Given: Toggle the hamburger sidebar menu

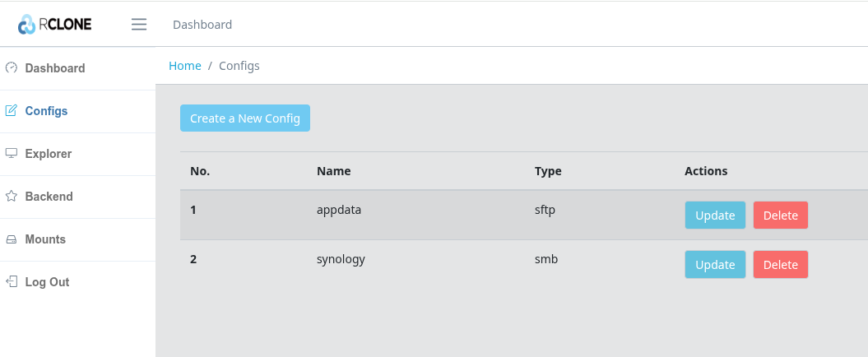Looking at the screenshot, I should (x=139, y=25).
